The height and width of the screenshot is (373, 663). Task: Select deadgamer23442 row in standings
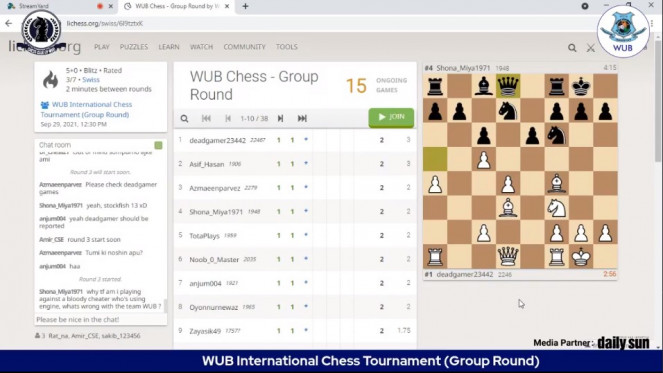(295, 140)
